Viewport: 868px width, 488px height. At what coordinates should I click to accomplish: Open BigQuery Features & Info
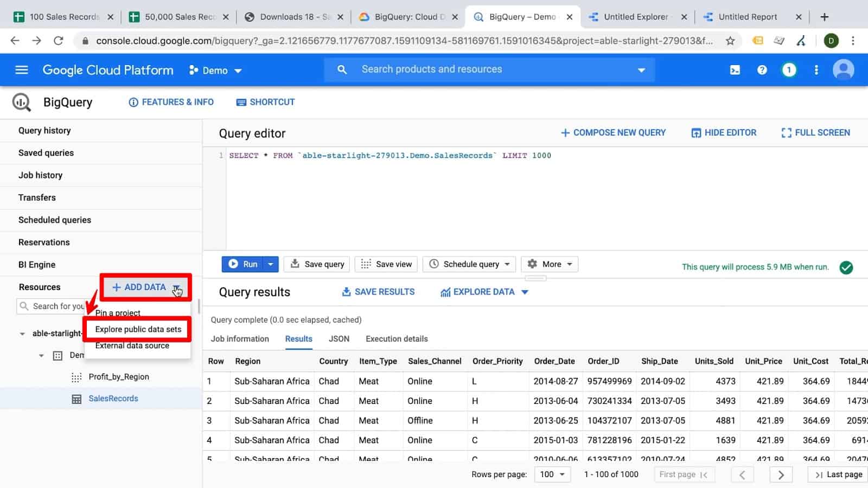pos(171,102)
